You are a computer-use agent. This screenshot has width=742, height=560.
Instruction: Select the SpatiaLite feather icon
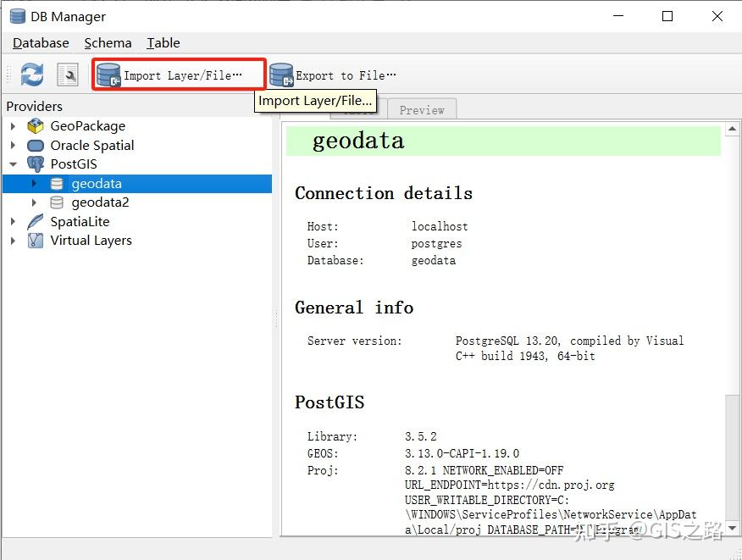pyautogui.click(x=35, y=221)
